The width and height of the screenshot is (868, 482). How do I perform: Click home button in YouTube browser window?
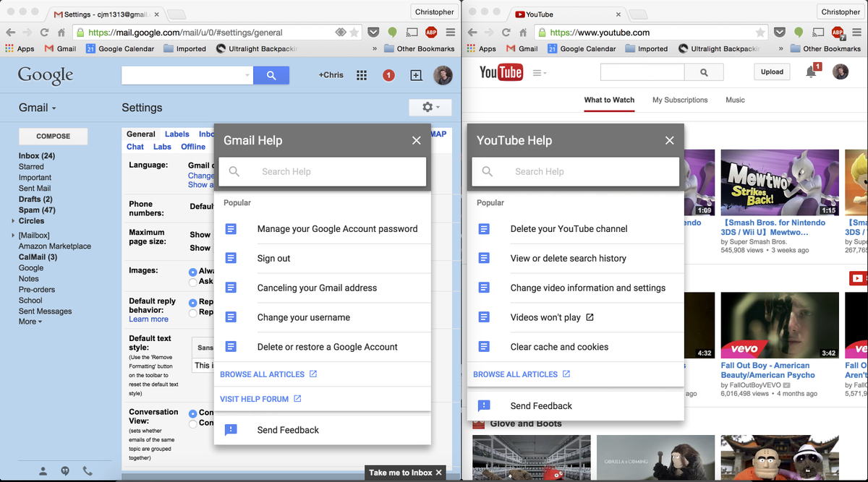[x=524, y=33]
